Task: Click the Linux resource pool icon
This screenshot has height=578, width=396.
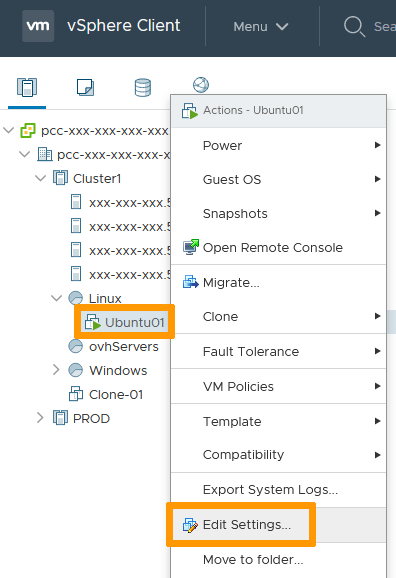Action: pos(76,298)
